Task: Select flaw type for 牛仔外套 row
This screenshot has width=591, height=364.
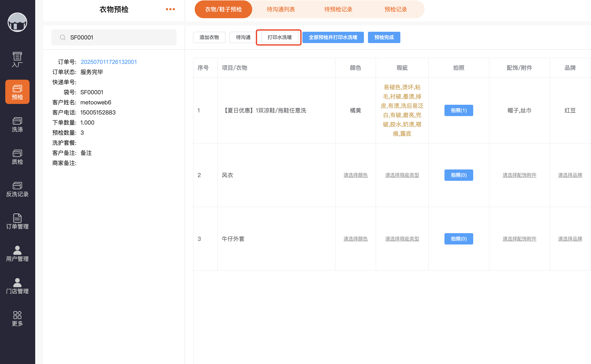Action: pyautogui.click(x=402, y=239)
